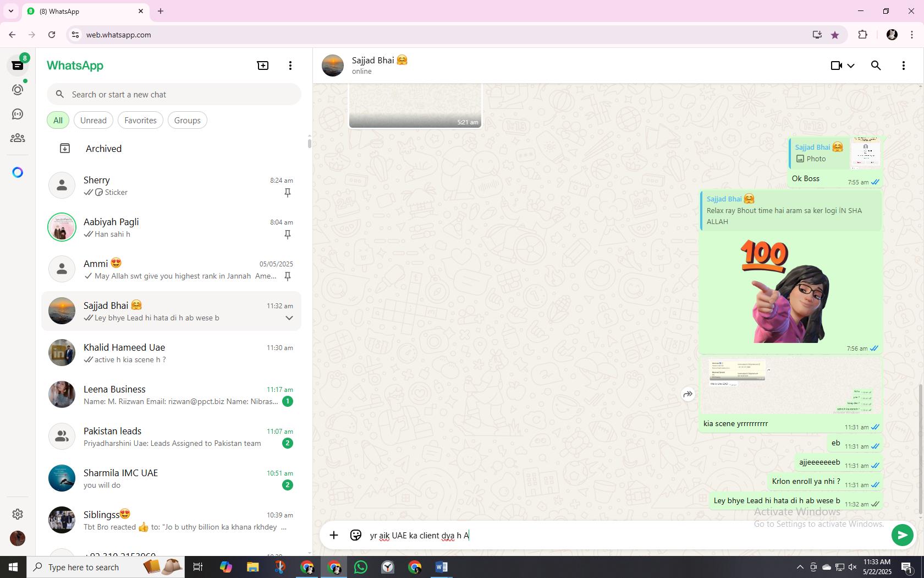Open the Archived chats row
This screenshot has width=924, height=578.
click(172, 149)
